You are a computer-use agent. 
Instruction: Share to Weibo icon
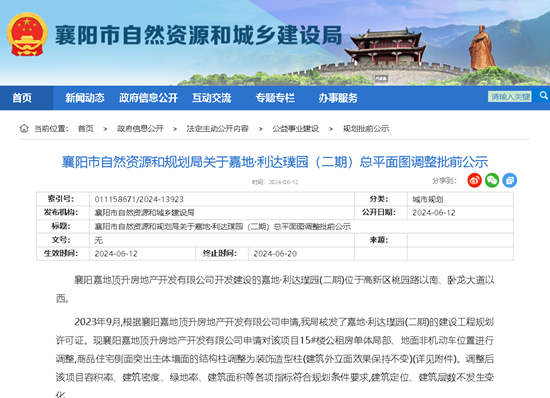point(474,180)
